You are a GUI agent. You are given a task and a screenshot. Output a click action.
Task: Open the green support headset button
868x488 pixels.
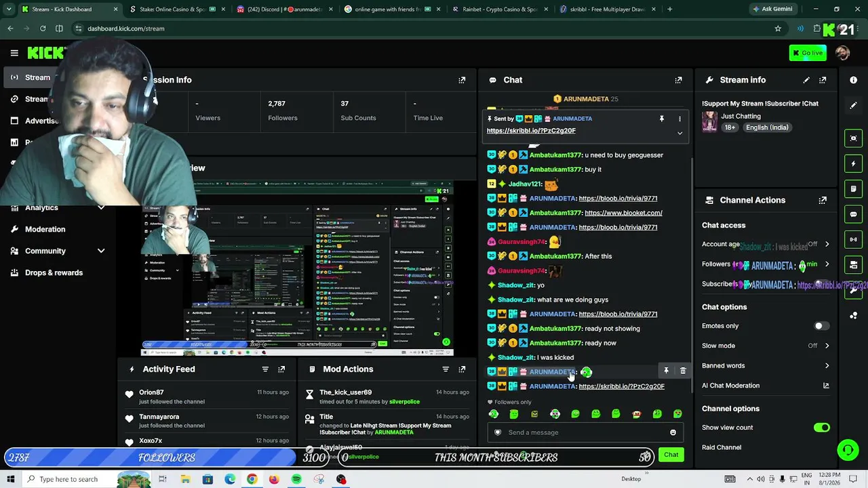847,449
